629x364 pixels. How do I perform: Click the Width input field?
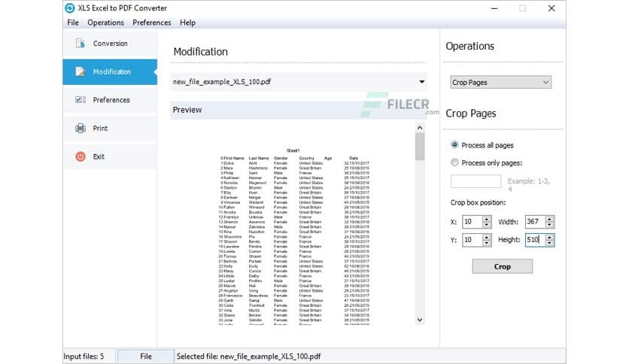pos(535,222)
